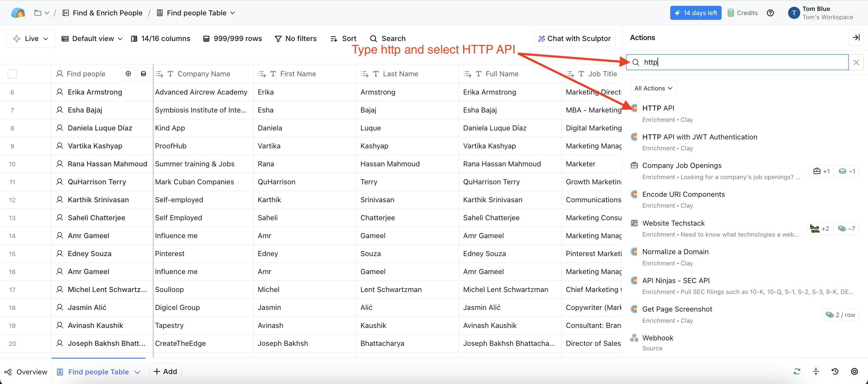Image resolution: width=868 pixels, height=384 pixels.
Task: Select HTTP API action from results
Action: tap(658, 108)
